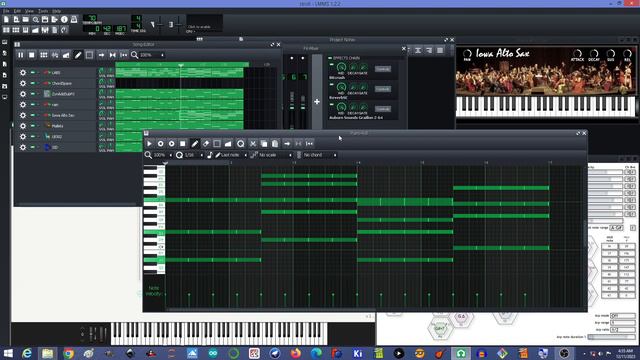Mute the first (top) Song Editor track
Viewport: 640px width, 360px height.
pyautogui.click(x=33, y=72)
